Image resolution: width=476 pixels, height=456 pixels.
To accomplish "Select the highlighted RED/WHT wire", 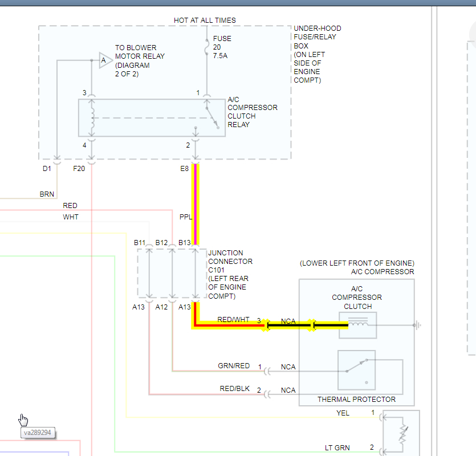I will (x=228, y=327).
